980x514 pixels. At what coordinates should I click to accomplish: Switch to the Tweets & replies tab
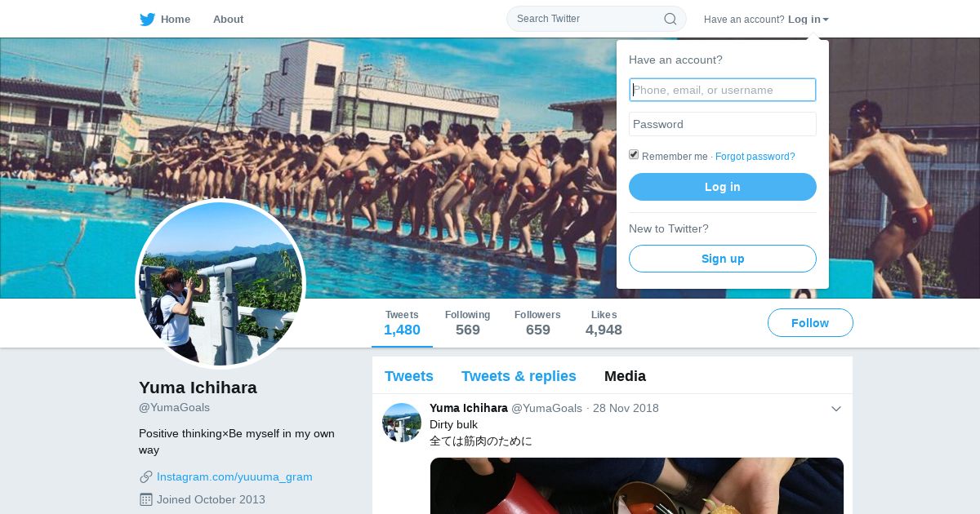(519, 376)
